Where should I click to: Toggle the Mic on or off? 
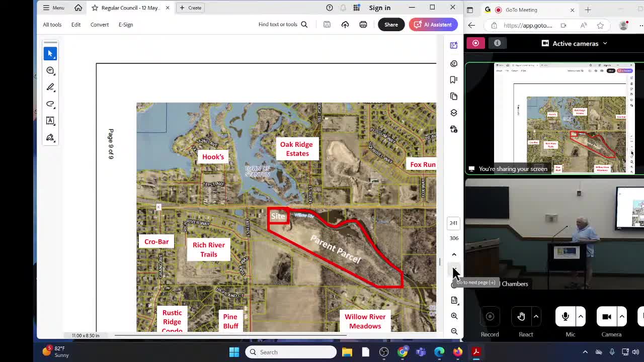click(566, 317)
